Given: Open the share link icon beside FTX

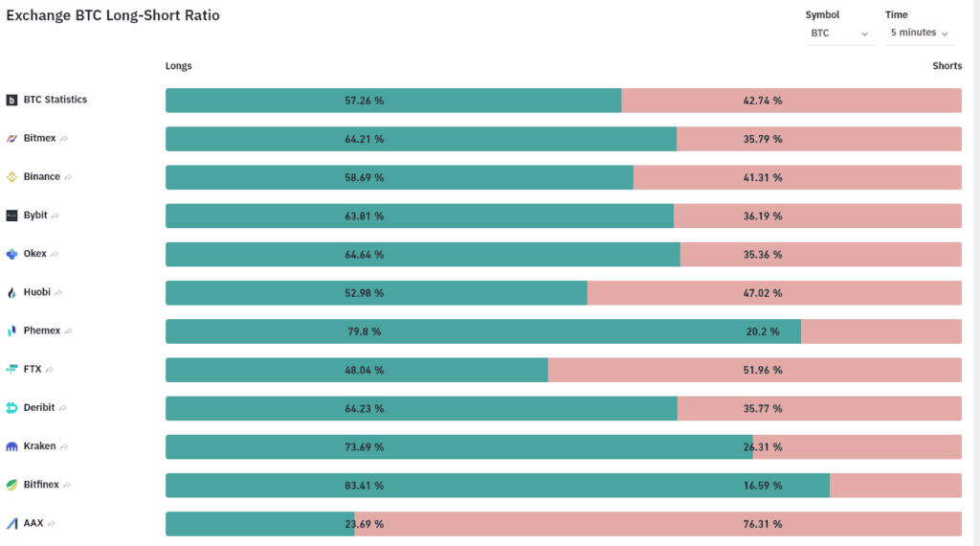Looking at the screenshot, I should (x=50, y=370).
